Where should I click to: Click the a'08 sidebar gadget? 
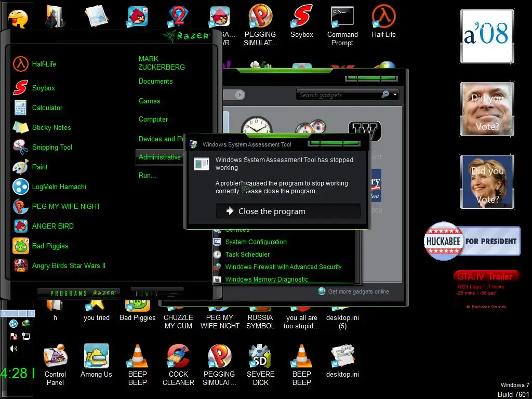point(487,36)
